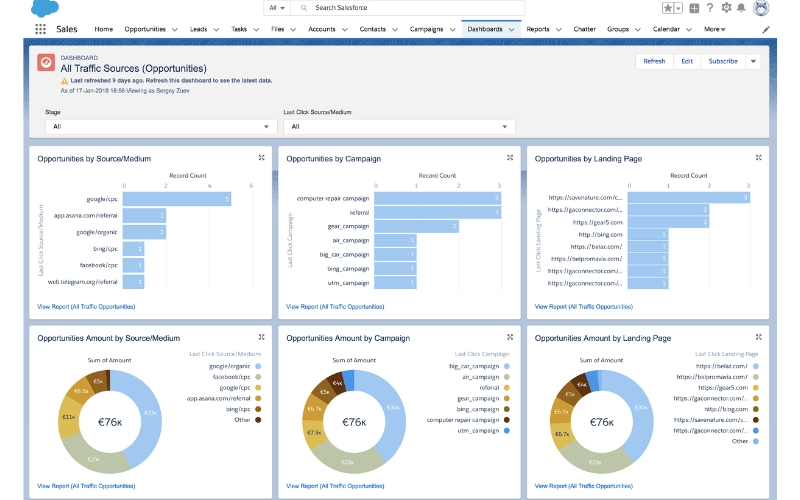
Task: Open the Setup gear icon
Action: click(x=727, y=8)
